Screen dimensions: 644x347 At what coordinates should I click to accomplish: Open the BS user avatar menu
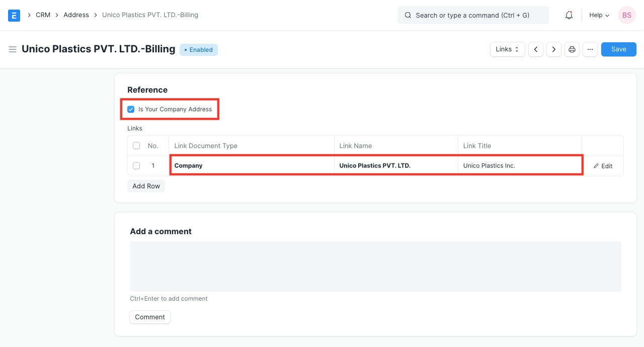click(626, 15)
